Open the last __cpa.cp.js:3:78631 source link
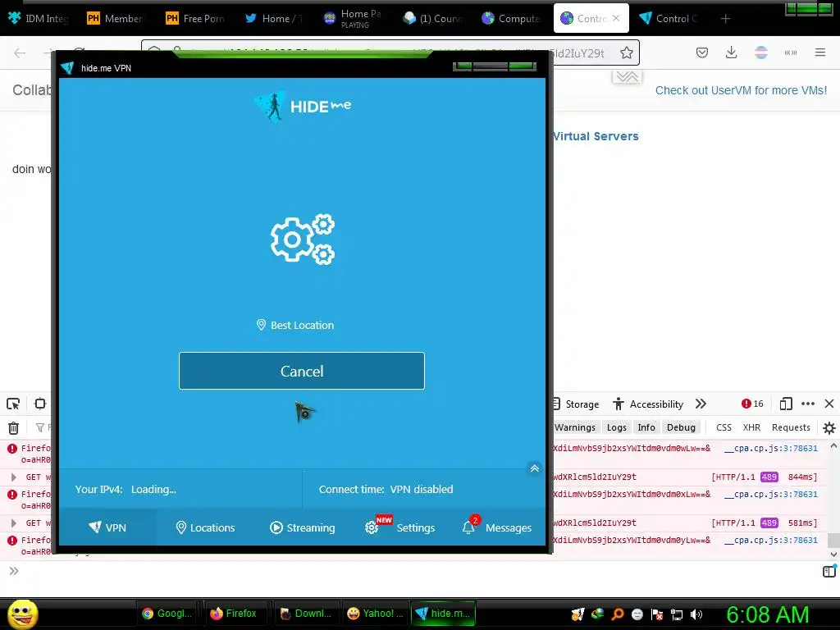This screenshot has height=630, width=840. (x=770, y=540)
